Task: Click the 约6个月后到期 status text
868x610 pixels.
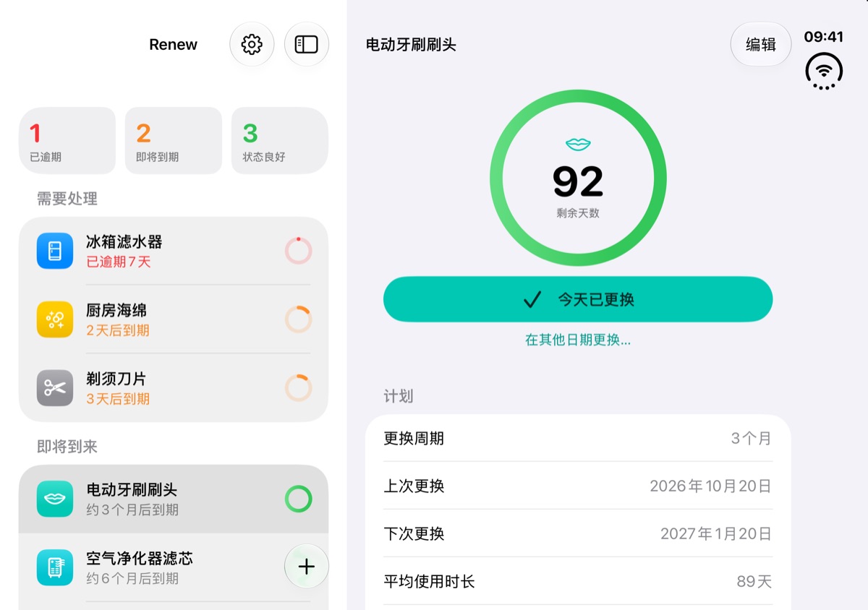Action: pyautogui.click(x=132, y=578)
